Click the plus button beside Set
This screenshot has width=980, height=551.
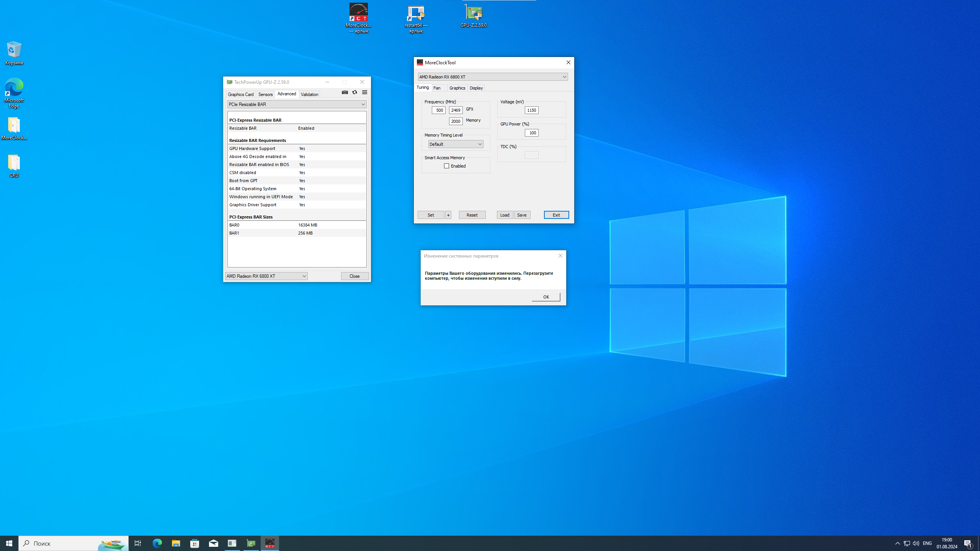[x=448, y=215]
